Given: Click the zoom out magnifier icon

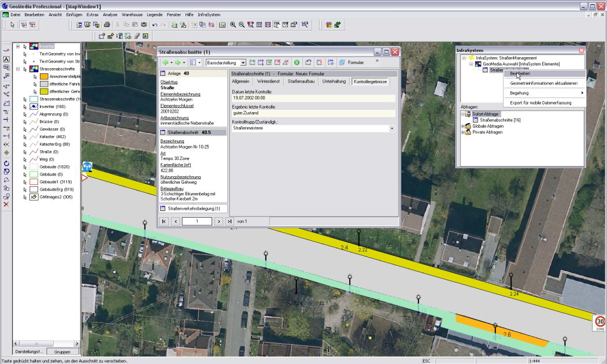Looking at the screenshot, I should pyautogui.click(x=241, y=25).
